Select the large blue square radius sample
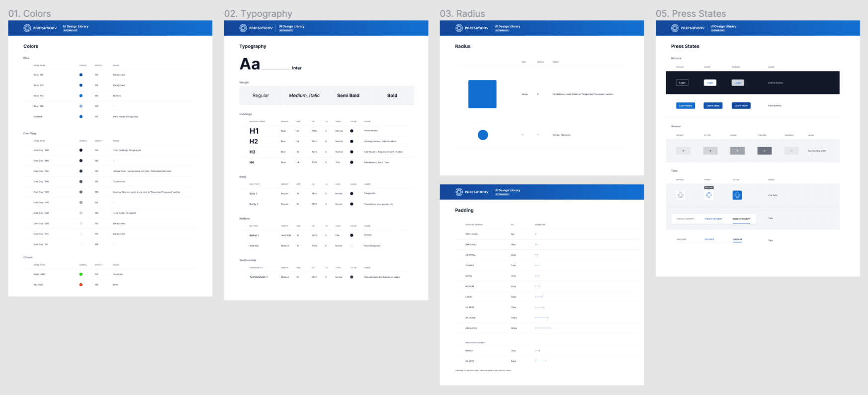 (482, 94)
